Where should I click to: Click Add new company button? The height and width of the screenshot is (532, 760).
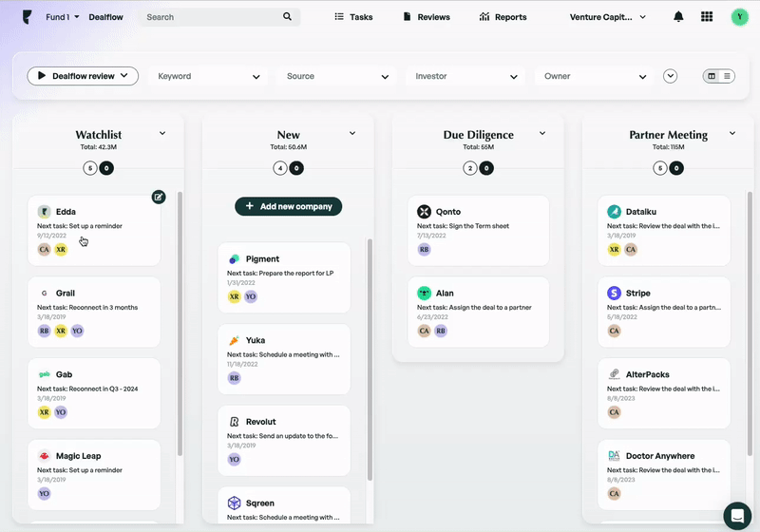(x=288, y=206)
